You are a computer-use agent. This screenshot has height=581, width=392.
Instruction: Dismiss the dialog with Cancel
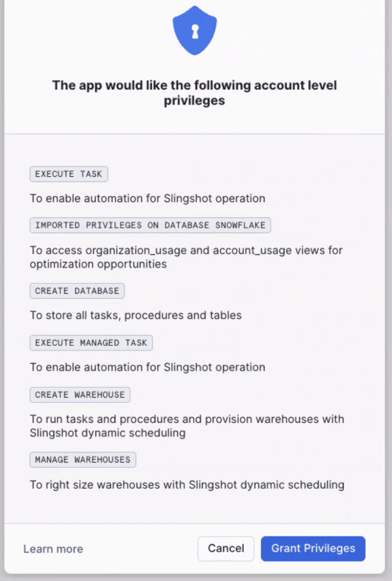[226, 549]
